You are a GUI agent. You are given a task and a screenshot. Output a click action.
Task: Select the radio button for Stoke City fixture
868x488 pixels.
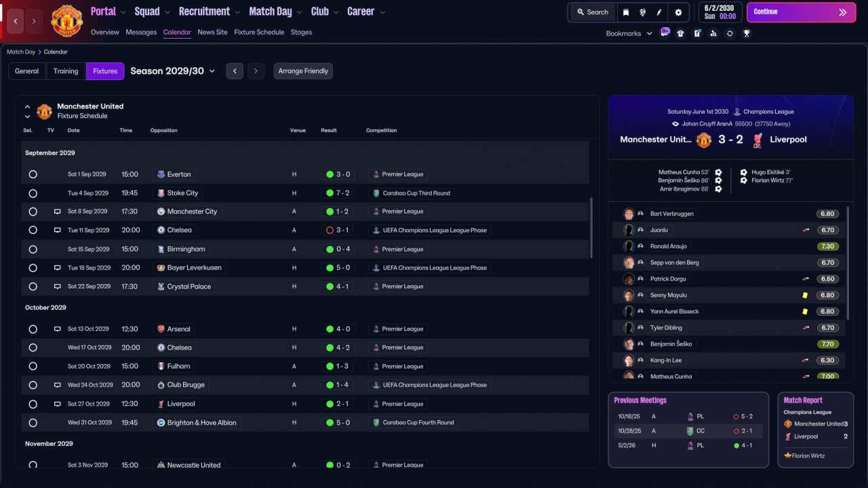pyautogui.click(x=33, y=193)
